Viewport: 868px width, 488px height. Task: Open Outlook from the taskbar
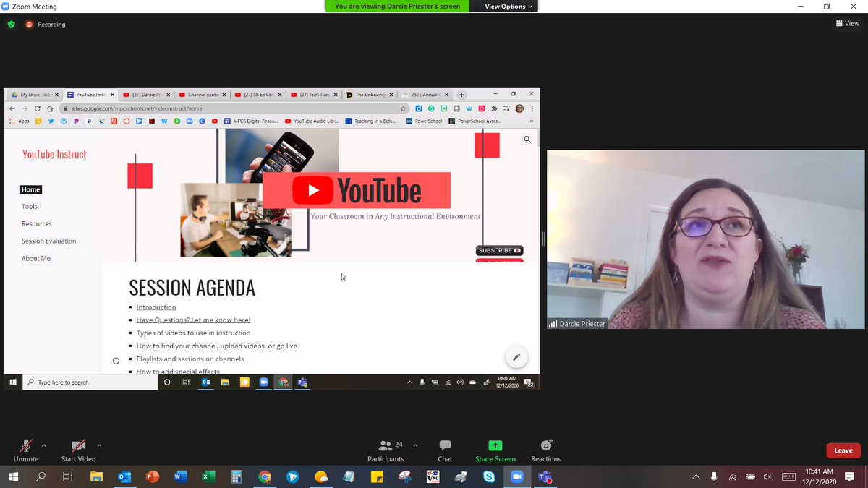(124, 477)
